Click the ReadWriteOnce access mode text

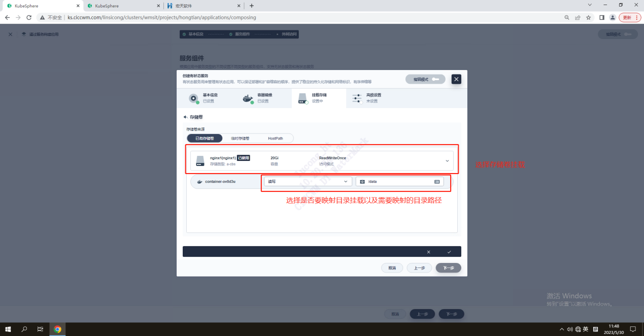click(x=332, y=158)
